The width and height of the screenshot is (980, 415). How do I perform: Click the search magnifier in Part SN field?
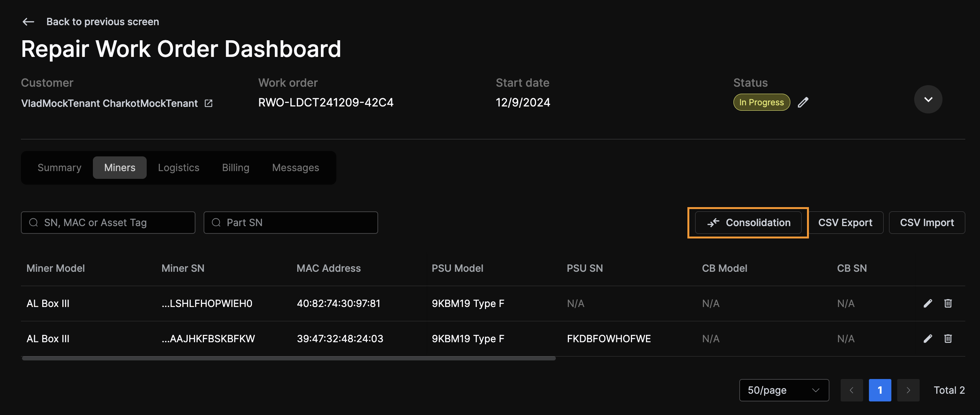pyautogui.click(x=216, y=223)
